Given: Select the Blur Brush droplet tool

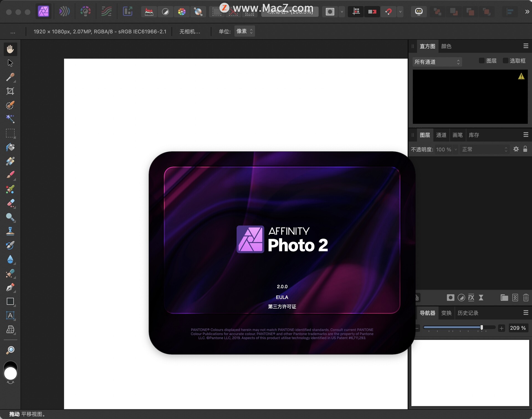Looking at the screenshot, I should 10,259.
